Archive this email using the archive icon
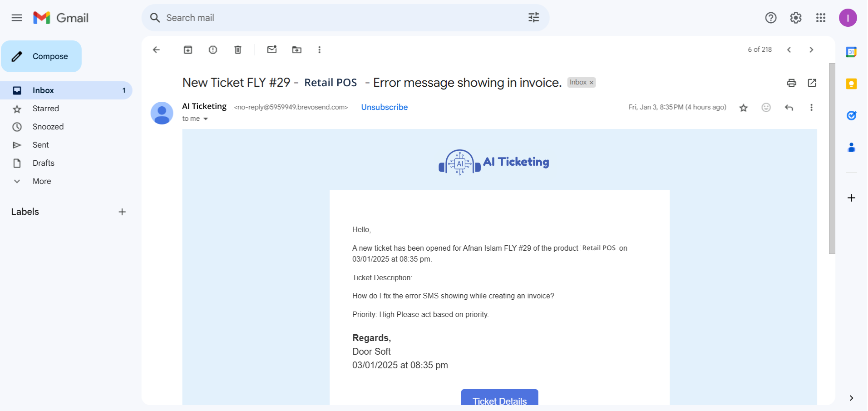Image resolution: width=868 pixels, height=411 pixels. (x=188, y=50)
